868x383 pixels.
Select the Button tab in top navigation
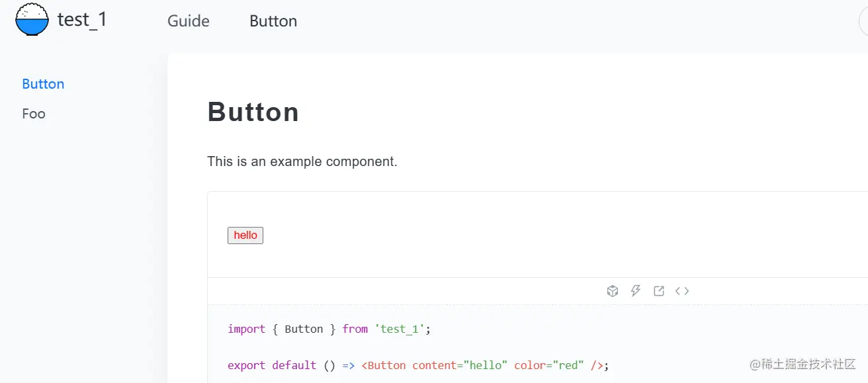pyautogui.click(x=273, y=21)
